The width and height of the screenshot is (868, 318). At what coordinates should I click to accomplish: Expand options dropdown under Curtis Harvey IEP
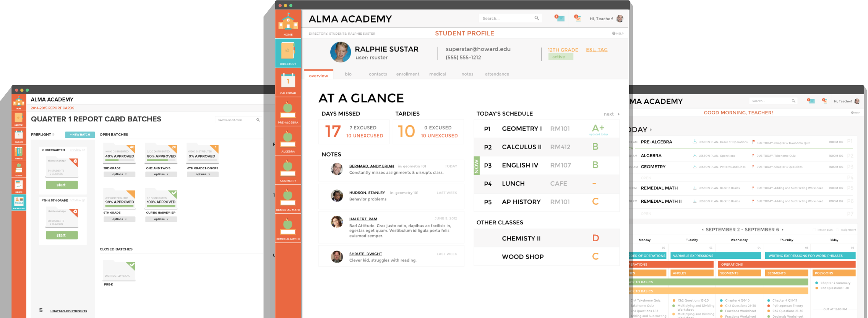(161, 220)
